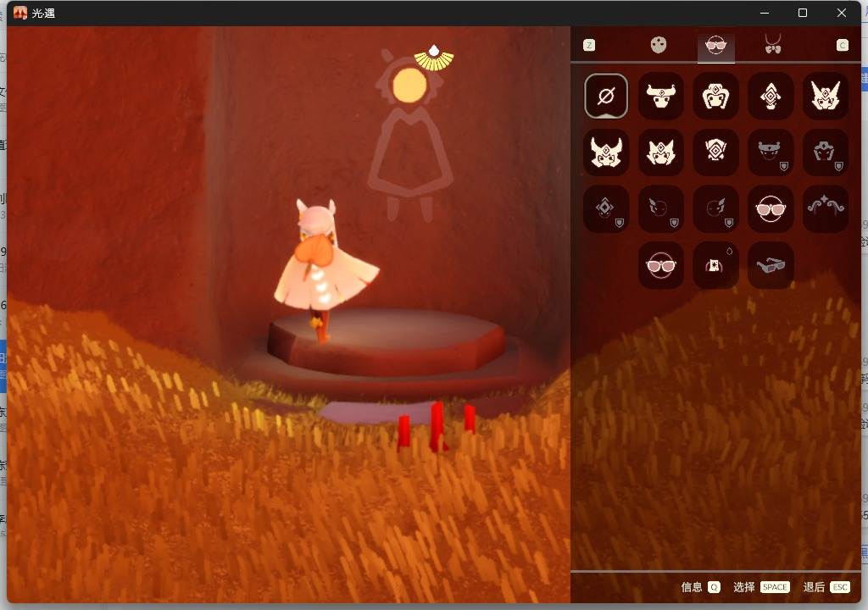Image resolution: width=868 pixels, height=610 pixels.
Task: Select the curled swirl star headpiece
Action: coord(826,208)
